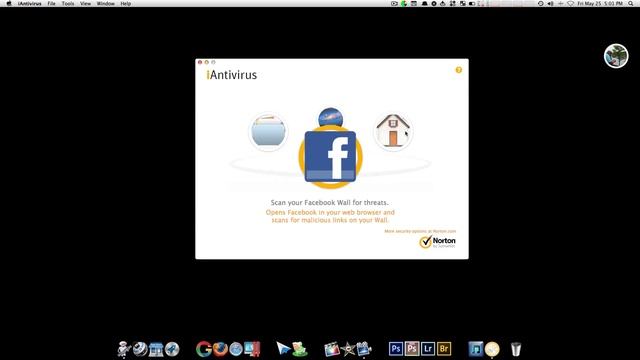Open the File menu
Viewport: 640px width, 360px height.
coord(51,3)
